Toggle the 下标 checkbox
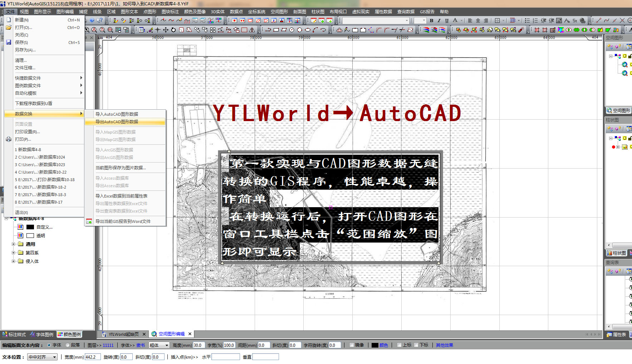Image resolution: width=632 pixels, height=364 pixels. pyautogui.click(x=416, y=345)
